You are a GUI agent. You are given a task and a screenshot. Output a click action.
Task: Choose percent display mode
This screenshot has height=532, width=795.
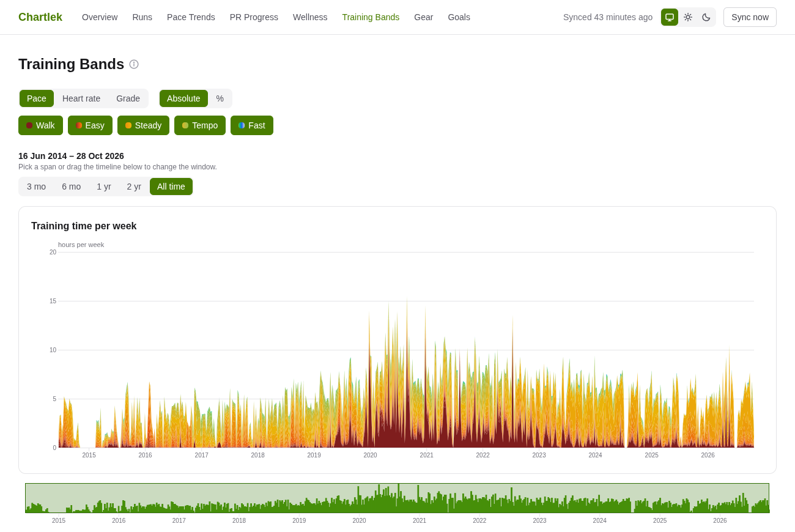pos(220,98)
